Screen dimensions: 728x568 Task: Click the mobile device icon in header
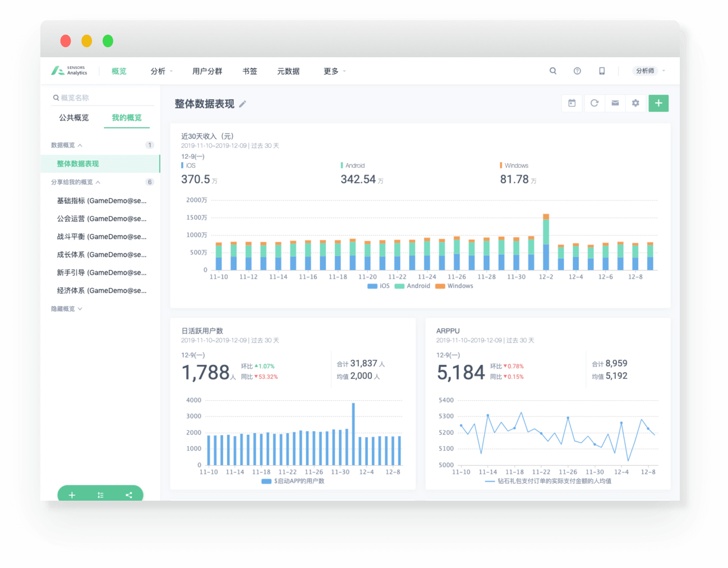602,71
